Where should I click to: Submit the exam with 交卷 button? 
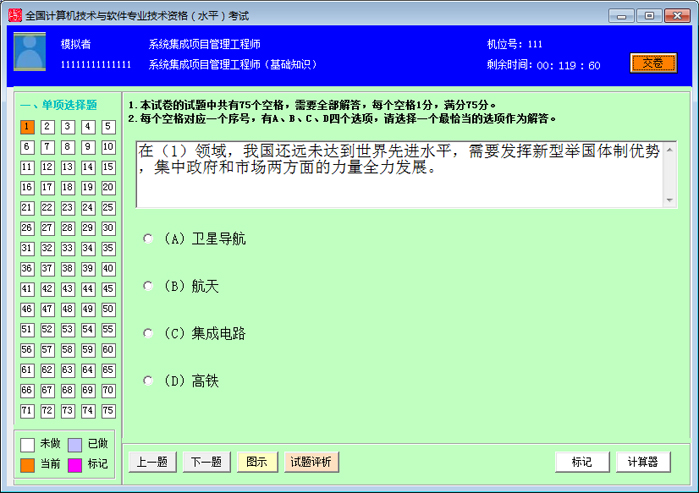(652, 63)
